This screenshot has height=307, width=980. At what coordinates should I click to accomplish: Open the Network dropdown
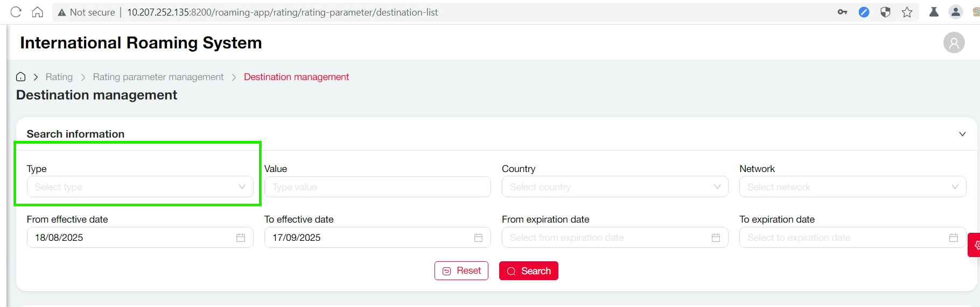(x=852, y=187)
